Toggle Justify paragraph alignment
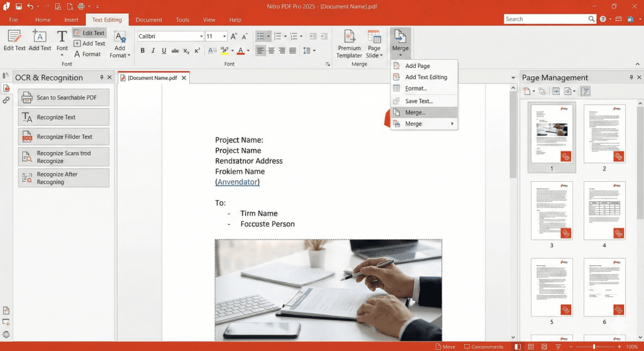 [x=292, y=50]
